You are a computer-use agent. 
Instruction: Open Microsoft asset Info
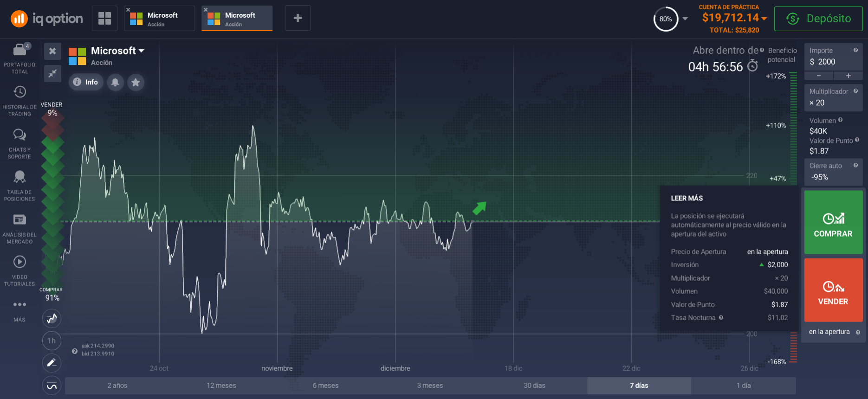(86, 82)
